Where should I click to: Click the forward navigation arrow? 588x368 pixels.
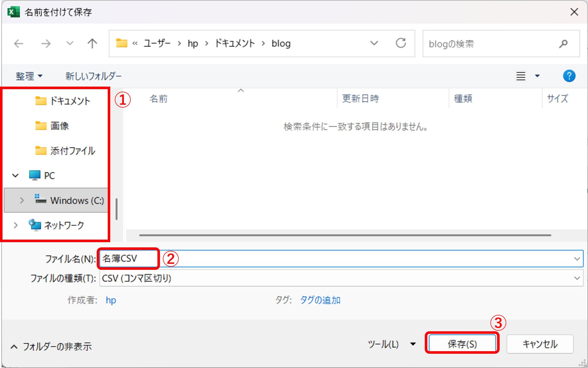coord(45,43)
